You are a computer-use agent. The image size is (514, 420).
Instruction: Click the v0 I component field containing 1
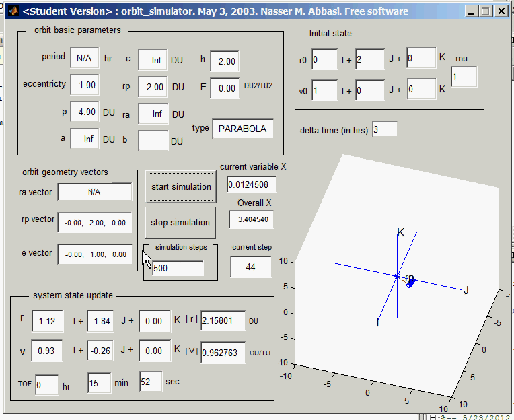coord(324,90)
